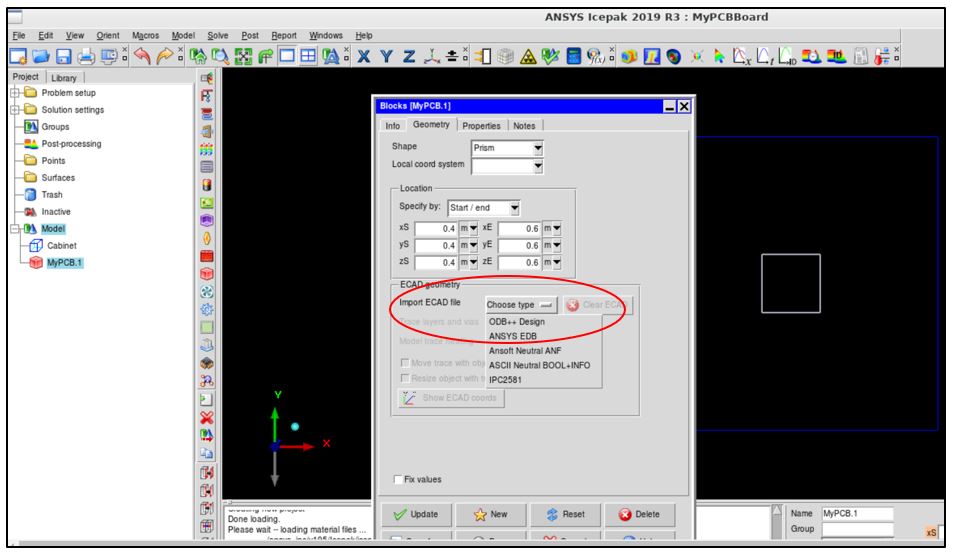Image resolution: width=955 pixels, height=556 pixels.
Task: Toggle Resize object with trace checkbox
Action: pyautogui.click(x=404, y=378)
